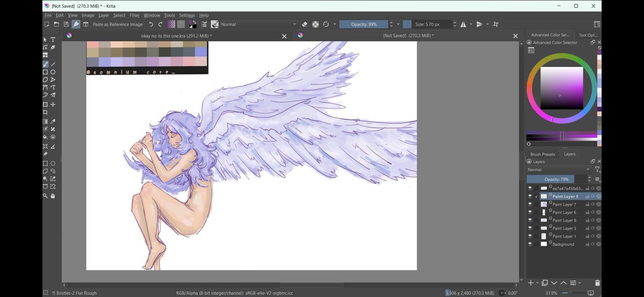Viewport: 644px width, 297px height.
Task: Open the Filter menu
Action: 134,16
